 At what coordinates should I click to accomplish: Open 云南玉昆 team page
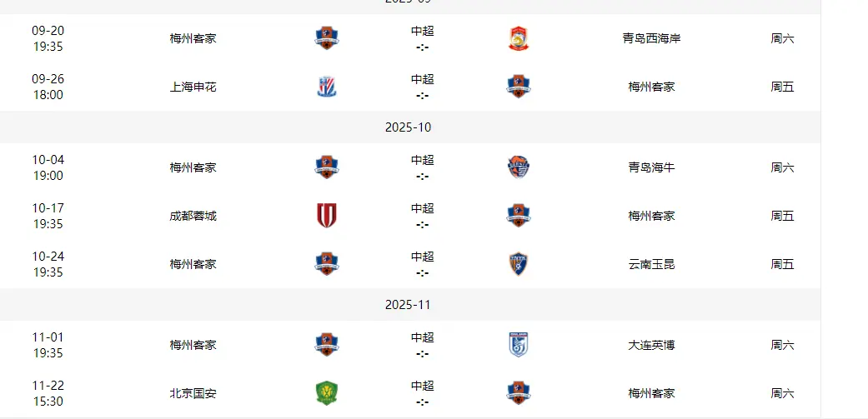pos(651,264)
